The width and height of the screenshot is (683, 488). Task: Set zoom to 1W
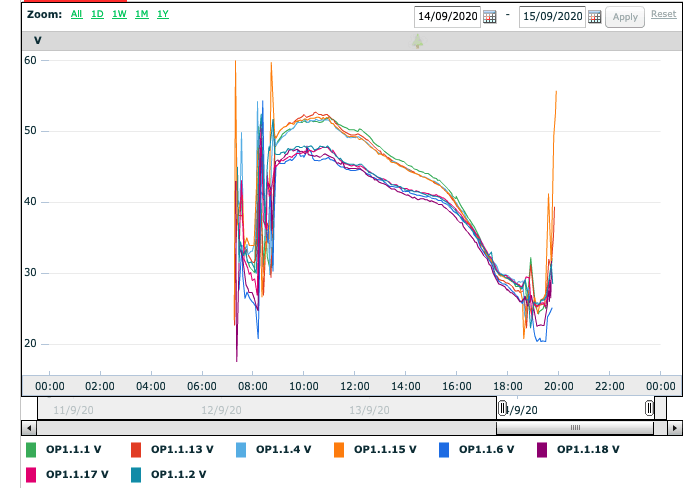coord(119,14)
